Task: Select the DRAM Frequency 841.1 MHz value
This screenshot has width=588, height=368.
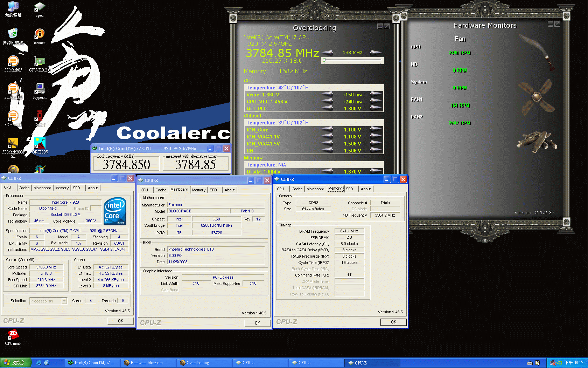Action: point(349,231)
